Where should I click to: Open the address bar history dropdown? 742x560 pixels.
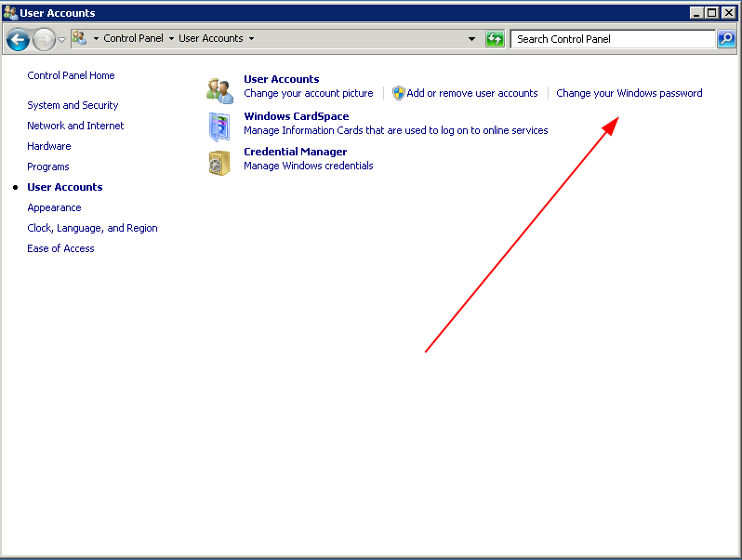click(471, 39)
